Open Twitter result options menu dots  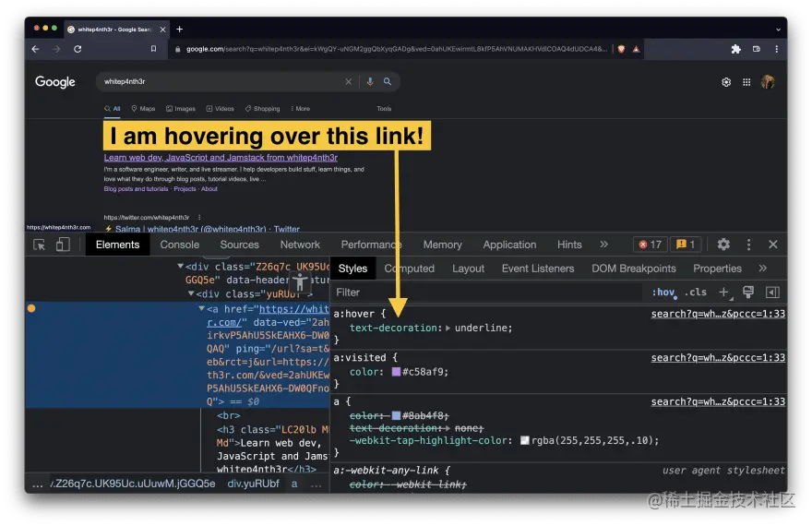tap(199, 218)
